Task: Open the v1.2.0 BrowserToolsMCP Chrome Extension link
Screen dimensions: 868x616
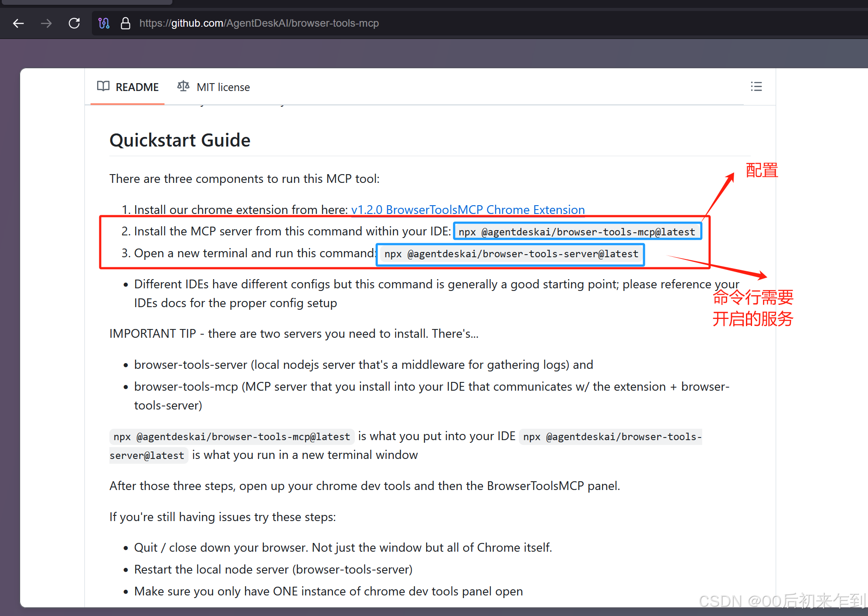Action: coord(468,210)
